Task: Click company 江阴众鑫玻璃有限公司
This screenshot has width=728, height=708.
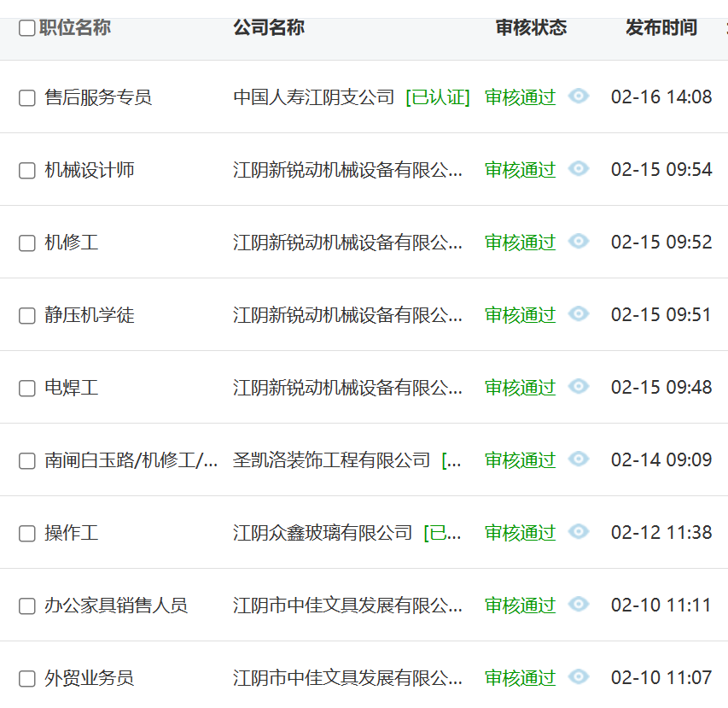Action: point(323,533)
